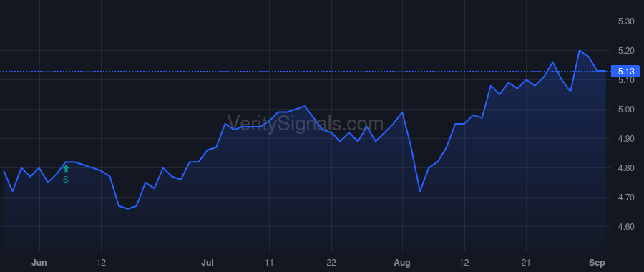Select the 5.13 current price label
Viewport: 644px width, 272px height.
(625, 72)
